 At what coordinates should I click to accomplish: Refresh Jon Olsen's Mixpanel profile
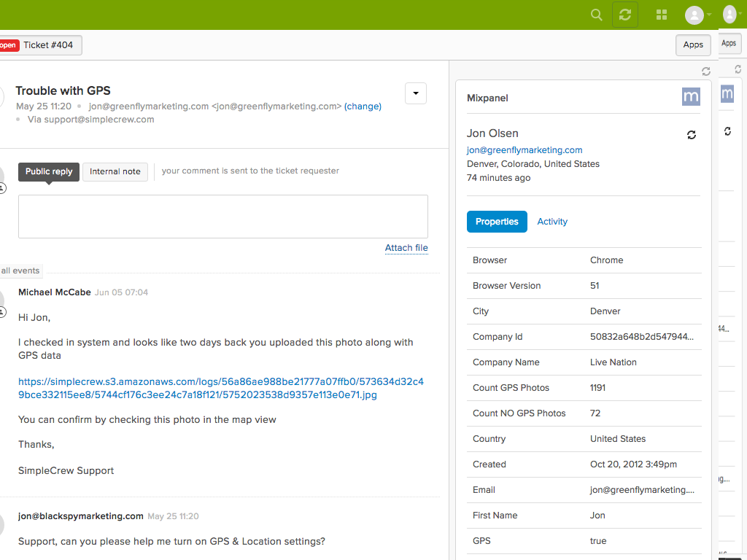692,135
